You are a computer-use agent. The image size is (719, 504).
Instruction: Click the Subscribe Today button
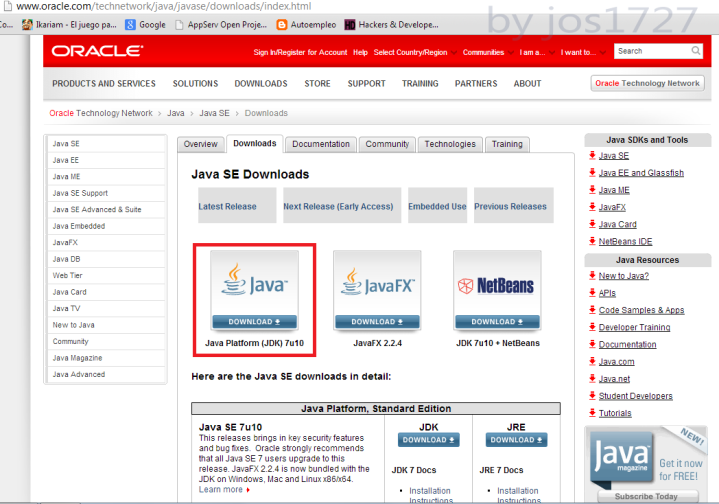647,496
